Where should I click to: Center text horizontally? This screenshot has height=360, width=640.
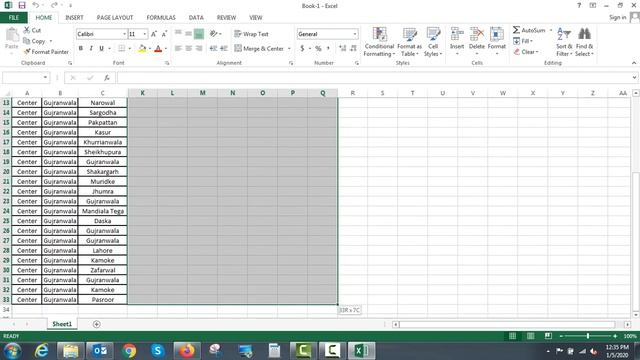point(188,48)
